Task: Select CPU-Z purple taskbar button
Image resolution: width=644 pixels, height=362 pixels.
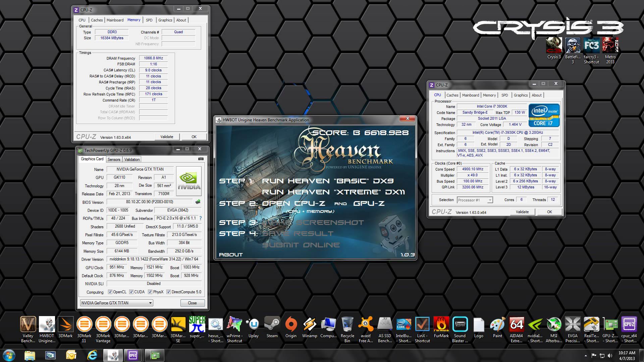Action: (133, 355)
